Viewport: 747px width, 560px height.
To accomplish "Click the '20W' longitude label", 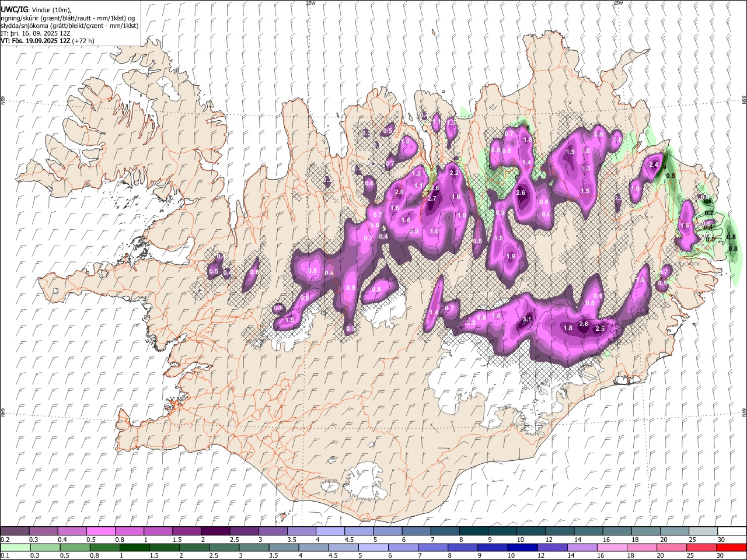I will click(310, 3).
